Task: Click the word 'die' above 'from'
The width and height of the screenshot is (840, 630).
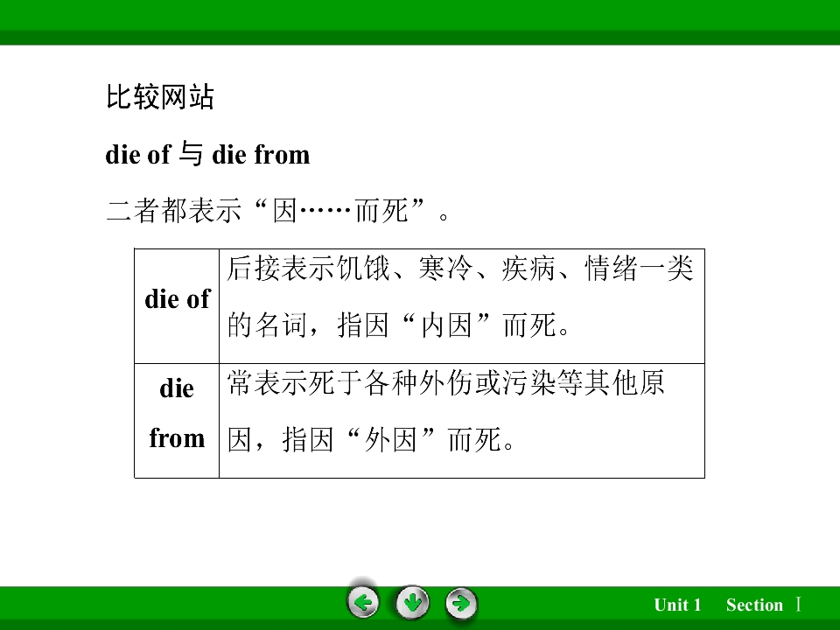Action: tap(177, 388)
